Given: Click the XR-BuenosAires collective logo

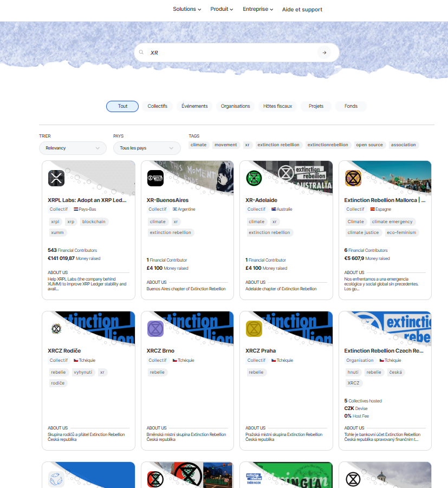Looking at the screenshot, I should pyautogui.click(x=155, y=178).
